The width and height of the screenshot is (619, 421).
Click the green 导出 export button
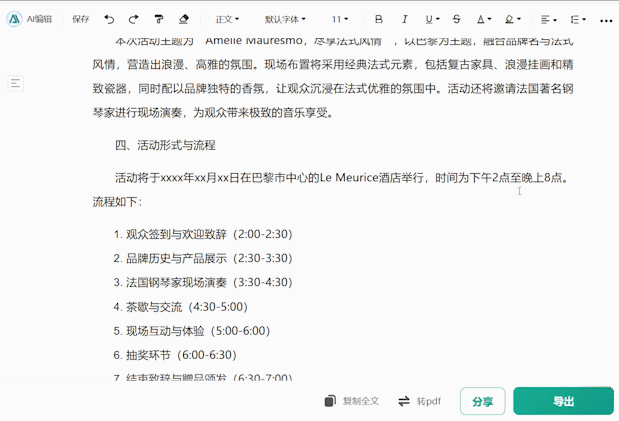(x=563, y=401)
